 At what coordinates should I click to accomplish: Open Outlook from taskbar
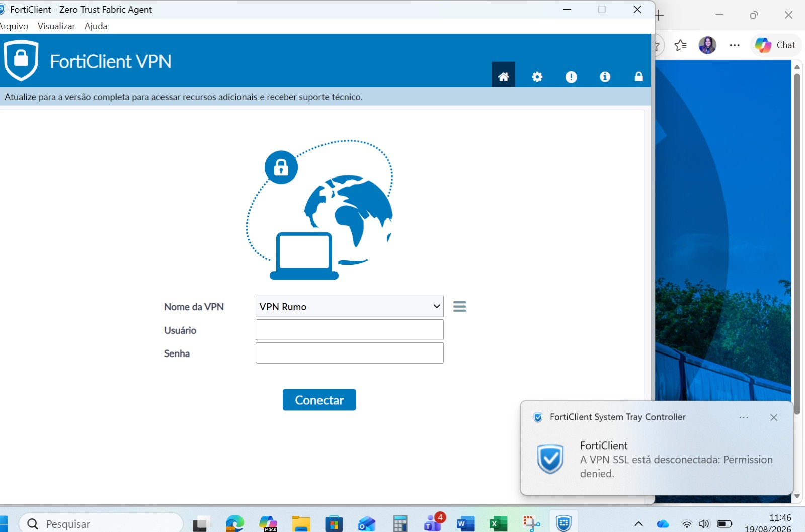pos(367,524)
